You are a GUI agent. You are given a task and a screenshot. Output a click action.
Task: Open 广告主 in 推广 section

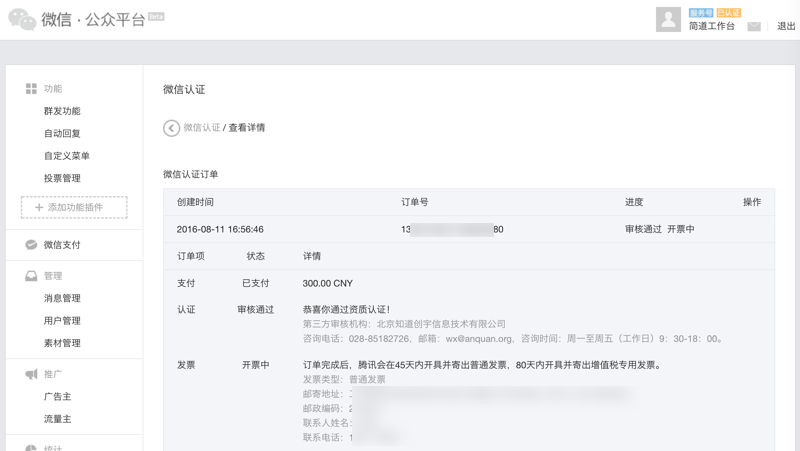pyautogui.click(x=58, y=396)
